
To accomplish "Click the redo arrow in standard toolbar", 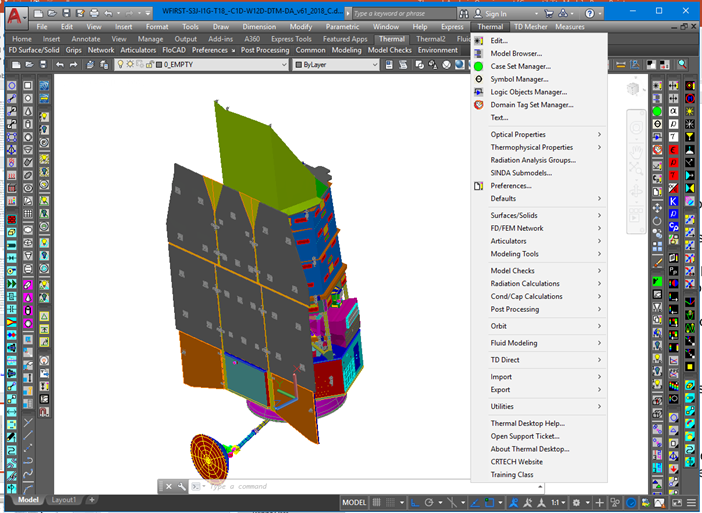I will pos(73,64).
